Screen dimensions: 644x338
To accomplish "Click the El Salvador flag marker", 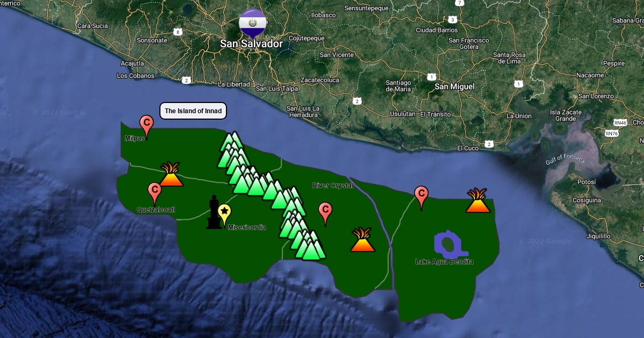I will coord(252,23).
